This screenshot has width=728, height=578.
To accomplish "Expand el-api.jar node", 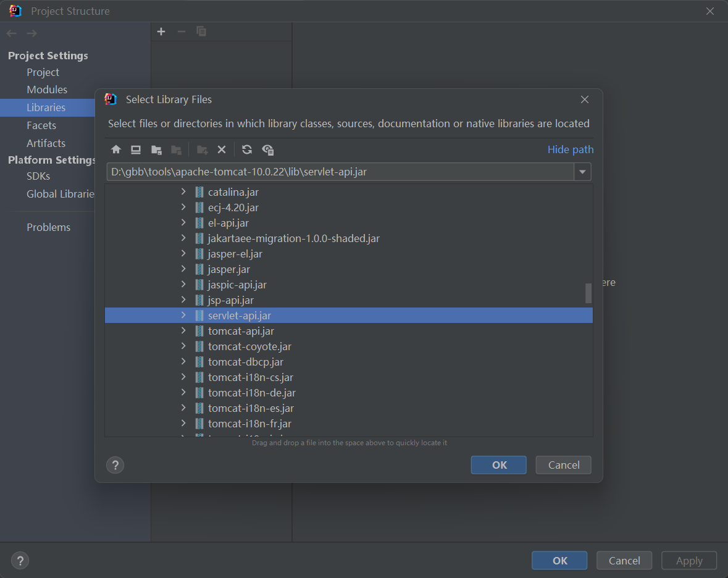I will [183, 222].
